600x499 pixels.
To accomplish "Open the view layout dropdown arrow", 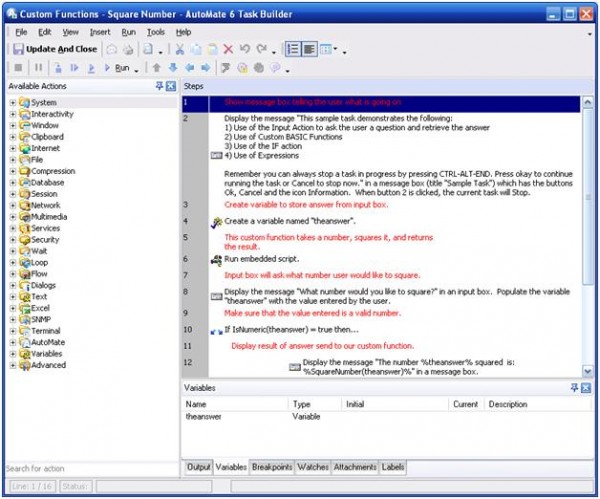I will point(335,49).
